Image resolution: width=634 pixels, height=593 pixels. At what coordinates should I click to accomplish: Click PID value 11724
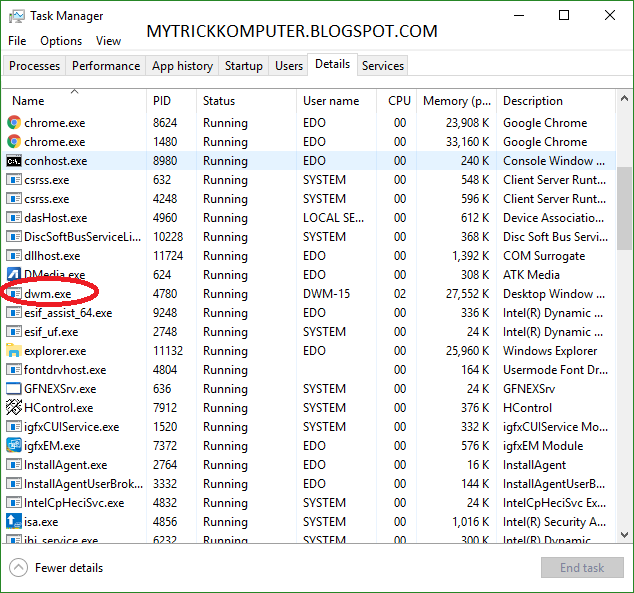coord(168,256)
